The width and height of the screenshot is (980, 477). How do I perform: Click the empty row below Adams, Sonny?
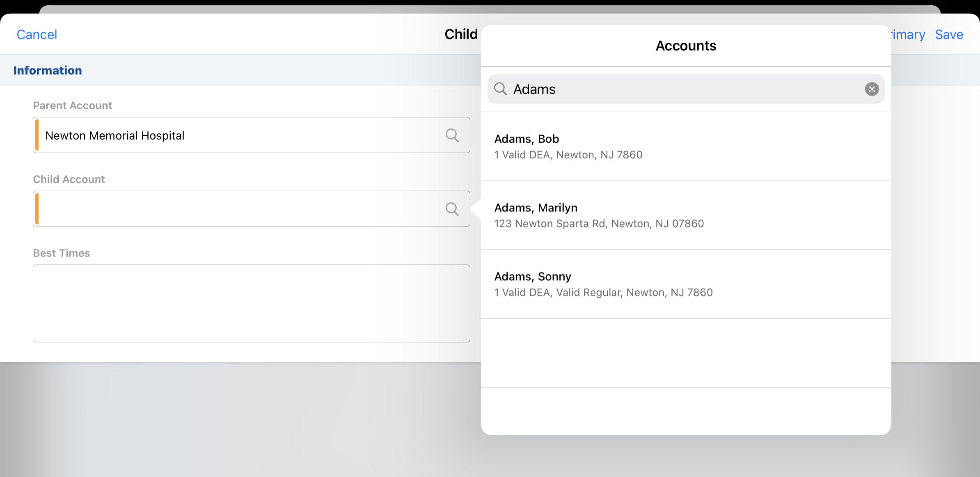click(686, 353)
